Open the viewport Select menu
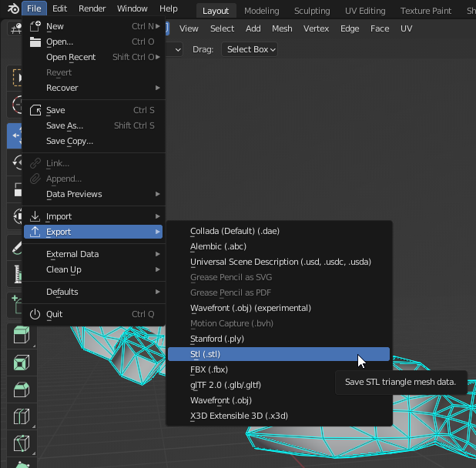 point(223,28)
